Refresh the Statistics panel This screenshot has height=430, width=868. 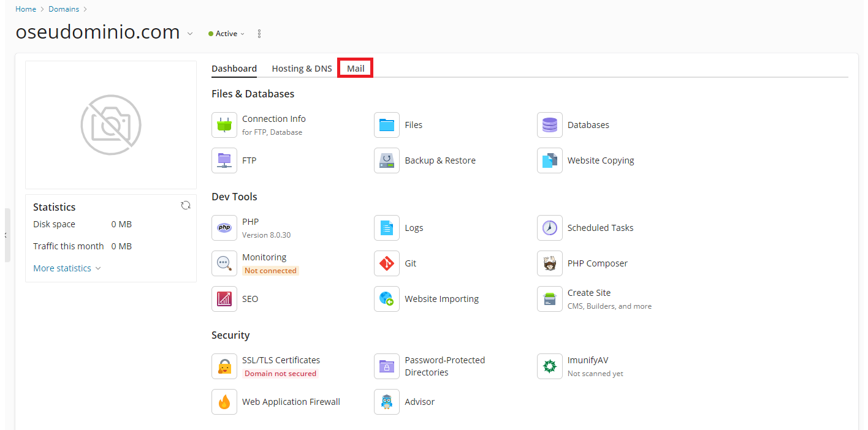click(186, 206)
